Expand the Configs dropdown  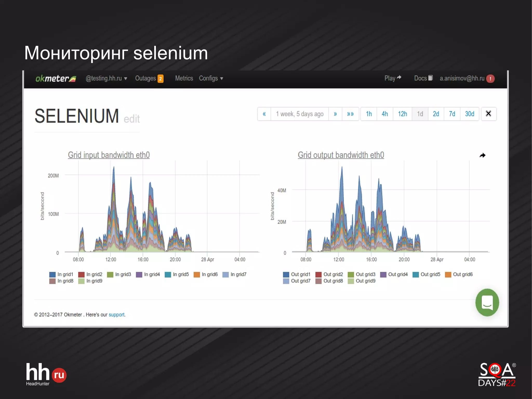(211, 79)
